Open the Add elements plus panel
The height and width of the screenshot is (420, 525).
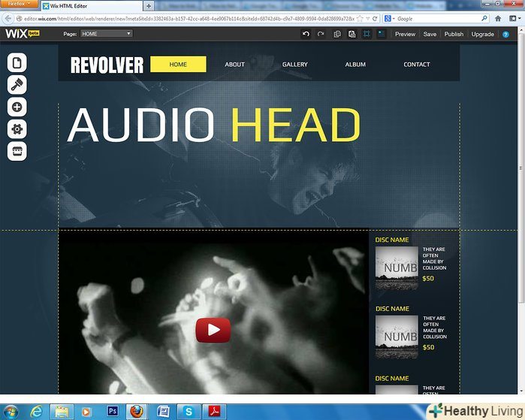pos(17,107)
